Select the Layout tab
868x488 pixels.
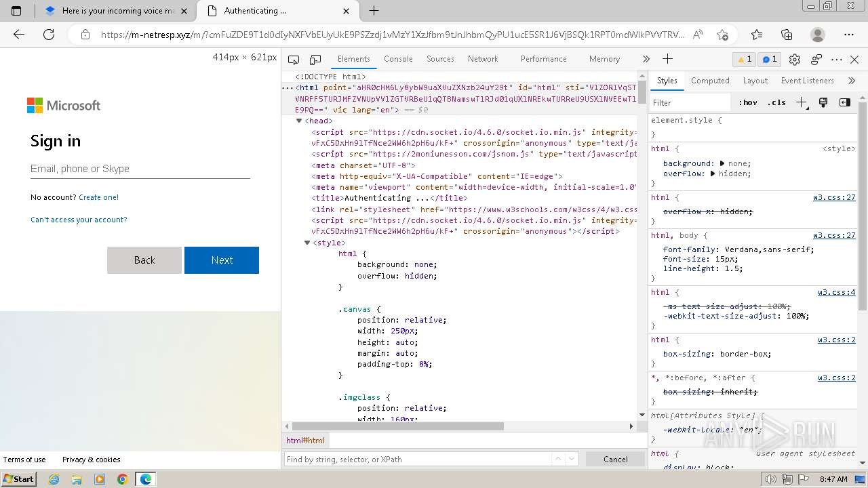pos(755,81)
